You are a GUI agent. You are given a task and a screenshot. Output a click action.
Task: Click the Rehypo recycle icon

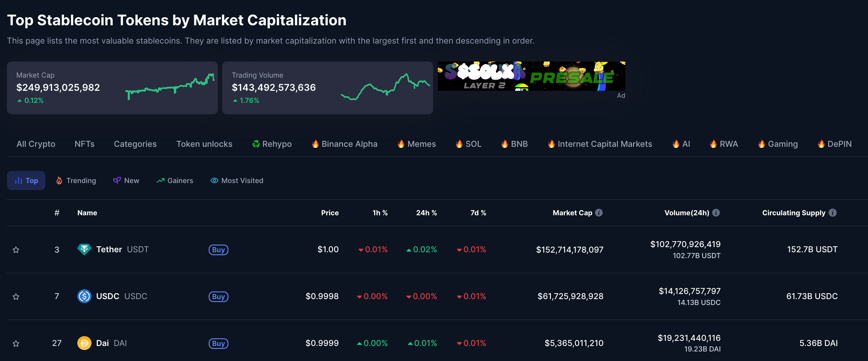(x=255, y=144)
